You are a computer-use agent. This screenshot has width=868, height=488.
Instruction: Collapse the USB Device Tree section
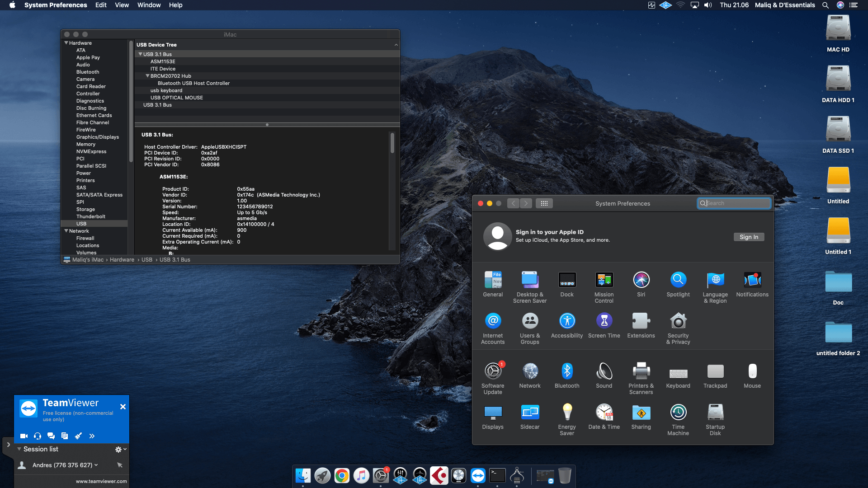(396, 44)
